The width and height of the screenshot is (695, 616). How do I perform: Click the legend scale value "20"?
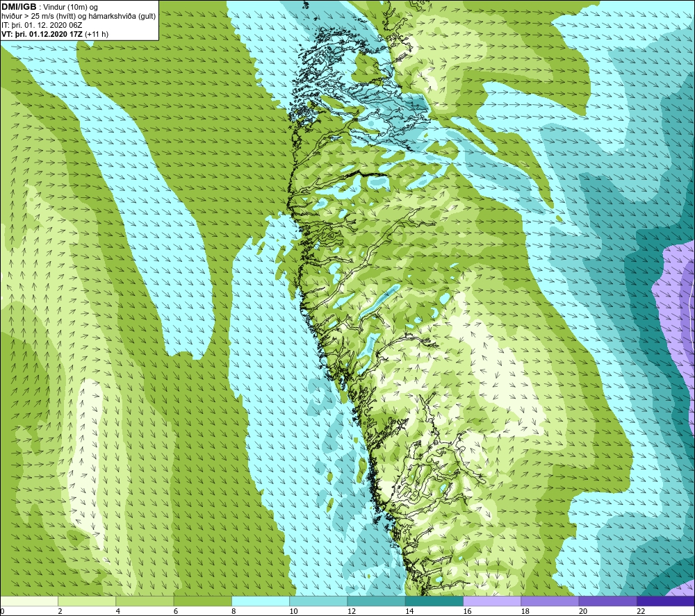click(x=583, y=611)
